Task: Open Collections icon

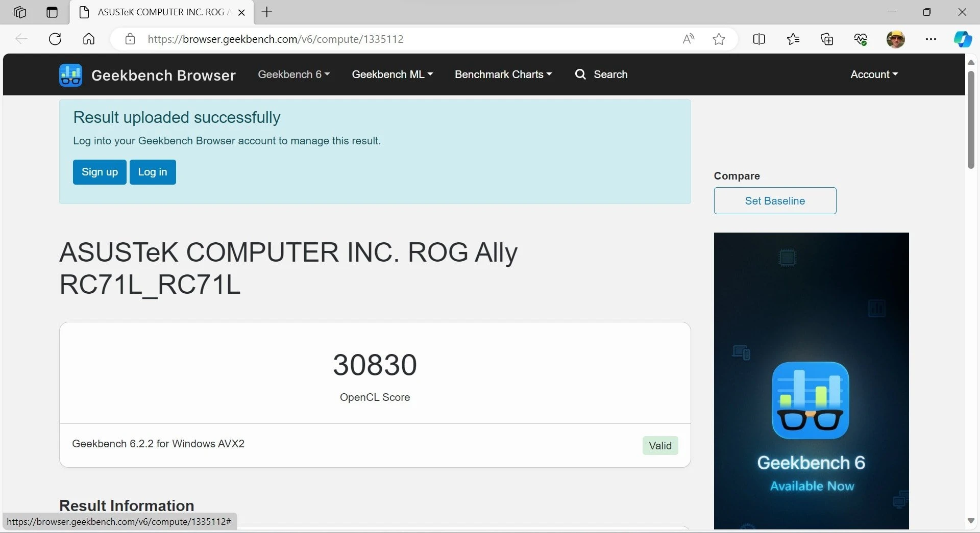Action: pyautogui.click(x=827, y=39)
